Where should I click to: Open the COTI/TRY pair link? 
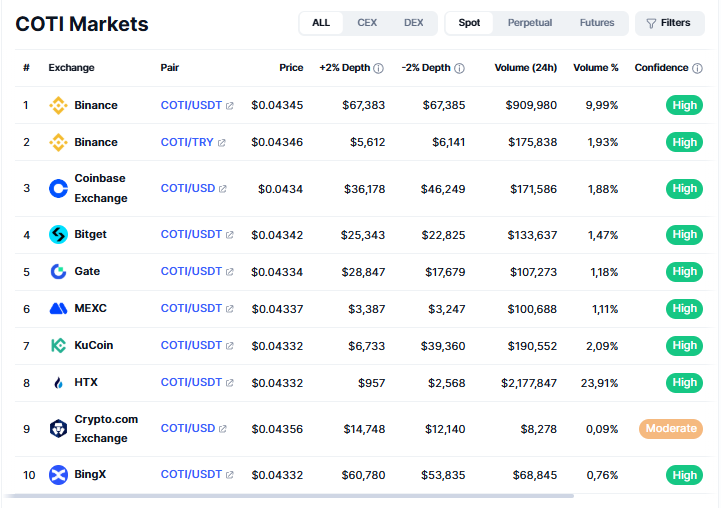[x=187, y=142]
